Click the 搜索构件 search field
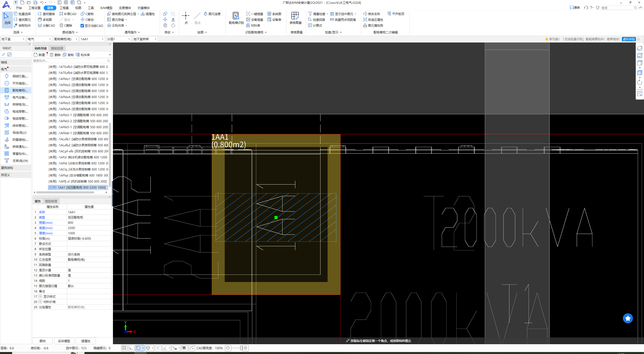 pyautogui.click(x=71, y=61)
